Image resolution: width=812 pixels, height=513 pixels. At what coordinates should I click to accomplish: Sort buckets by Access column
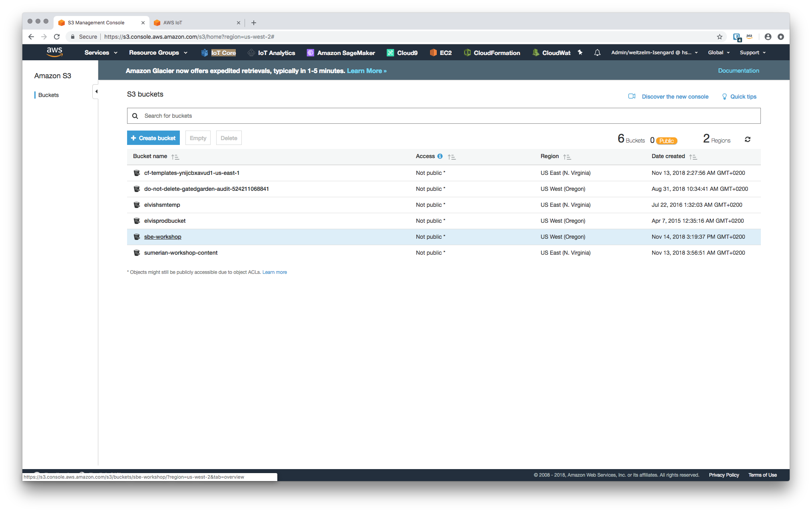452,157
